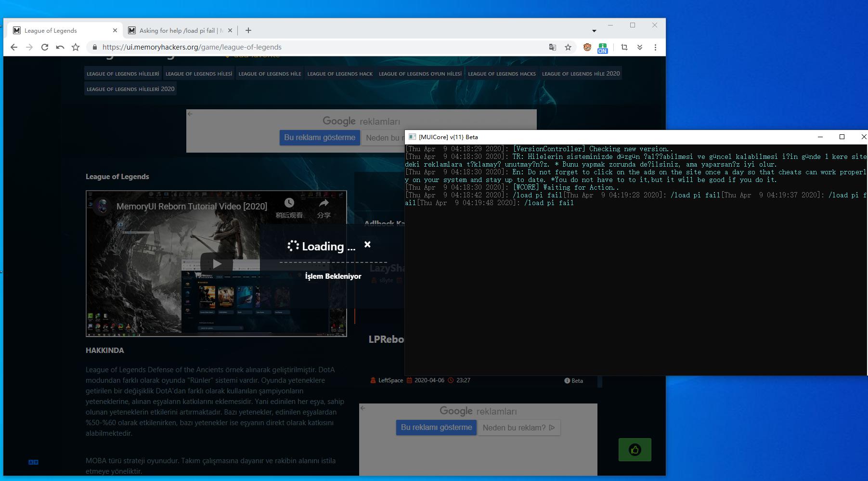868x481 pixels.
Task: Close the League of Legends tab
Action: tap(115, 30)
